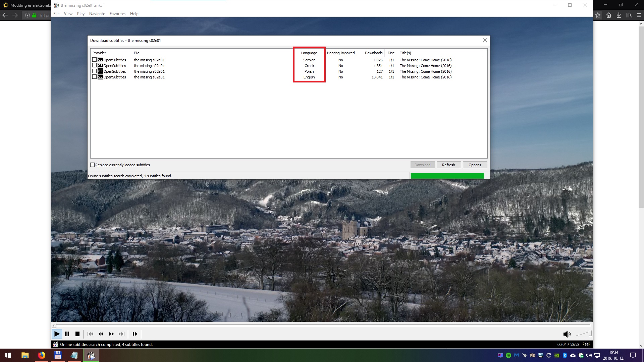This screenshot has height=362, width=644.
Task: Open the Navigate menu
Action: pyautogui.click(x=97, y=14)
